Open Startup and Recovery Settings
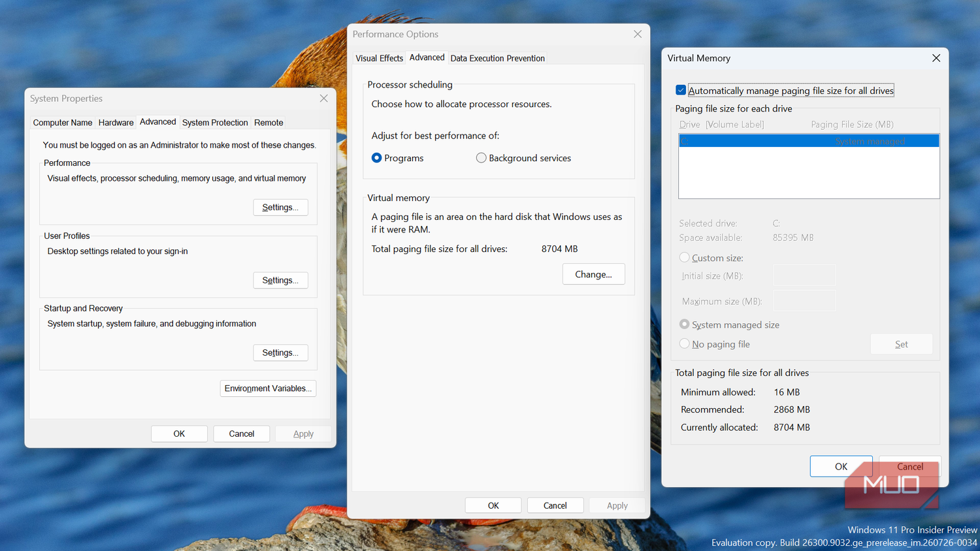This screenshot has width=980, height=551. [x=280, y=353]
